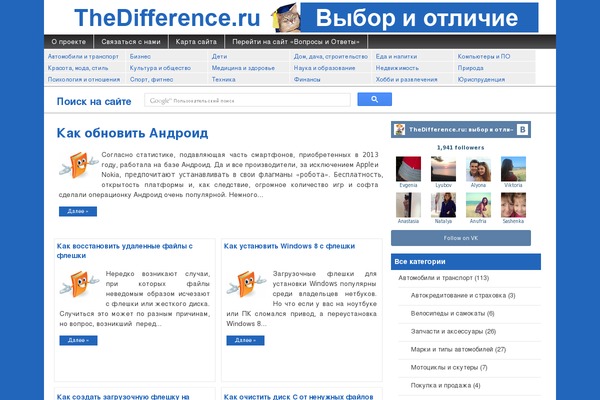This screenshot has height=400, width=600.
Task: Click the VK logo icon in widget header
Action: (522, 130)
